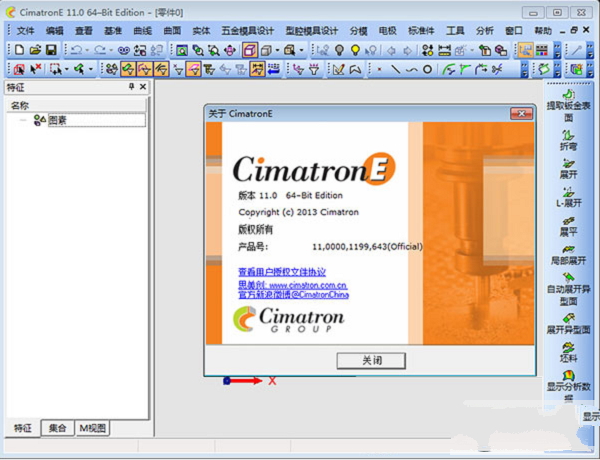Toggle the highlighted edge selection filter icon
The image size is (600, 460).
[x=161, y=69]
